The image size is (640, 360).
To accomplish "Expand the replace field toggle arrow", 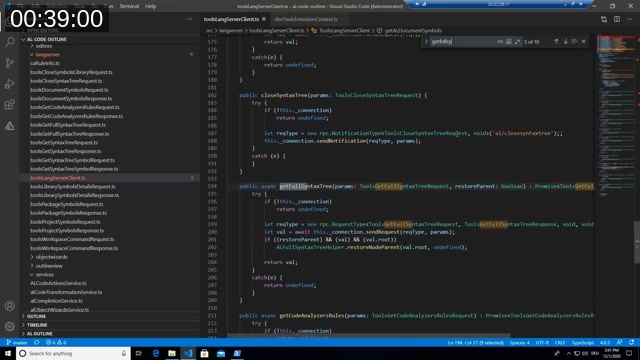I will point(426,42).
